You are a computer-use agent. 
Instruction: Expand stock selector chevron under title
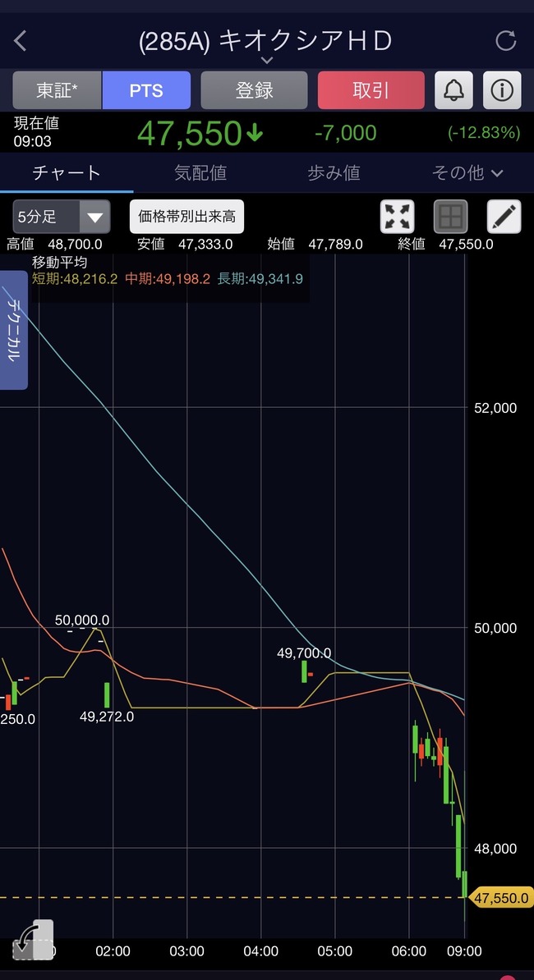pos(266,60)
